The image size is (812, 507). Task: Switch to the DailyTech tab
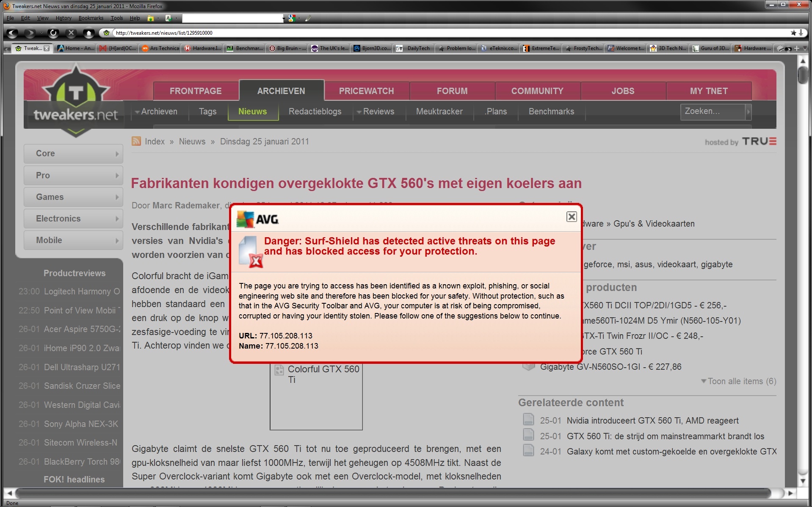click(414, 48)
